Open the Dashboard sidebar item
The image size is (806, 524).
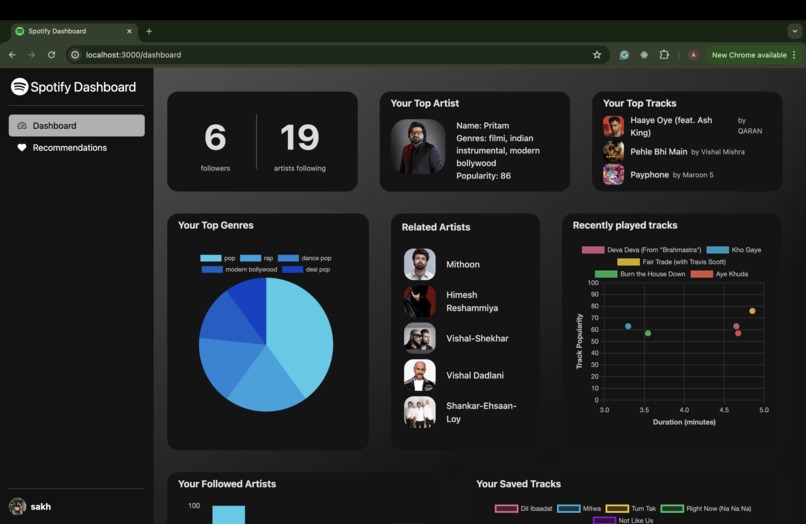[x=77, y=125]
